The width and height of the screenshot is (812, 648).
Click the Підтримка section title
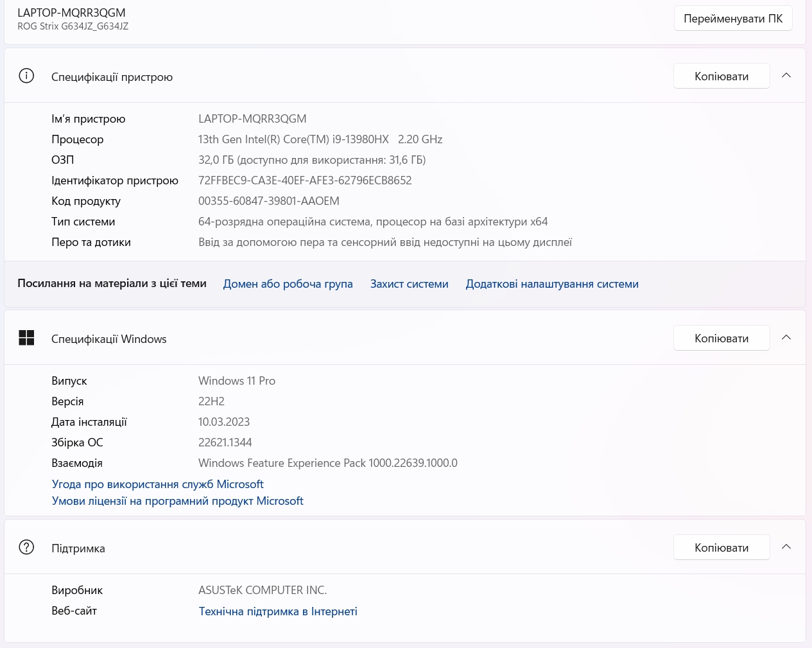click(x=78, y=548)
